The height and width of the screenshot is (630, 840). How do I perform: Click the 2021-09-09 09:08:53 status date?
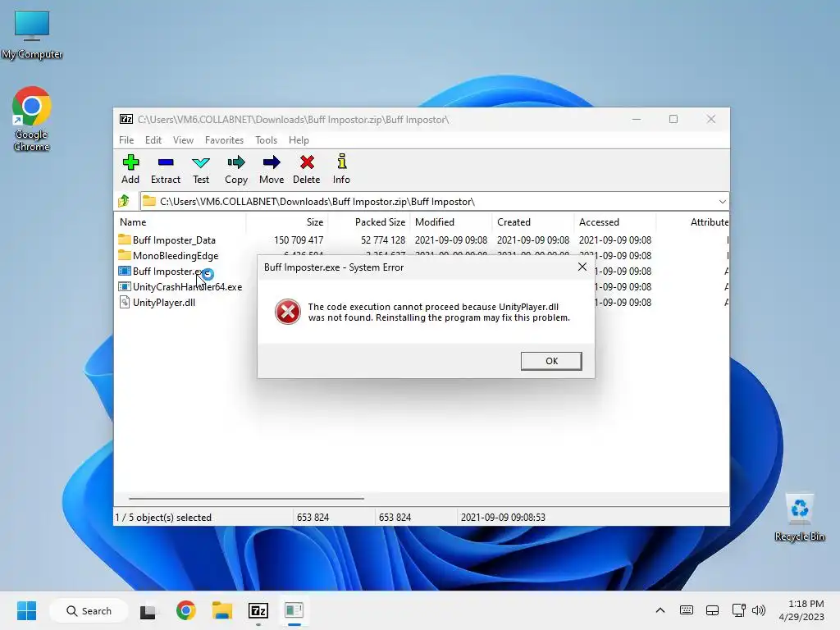(503, 518)
